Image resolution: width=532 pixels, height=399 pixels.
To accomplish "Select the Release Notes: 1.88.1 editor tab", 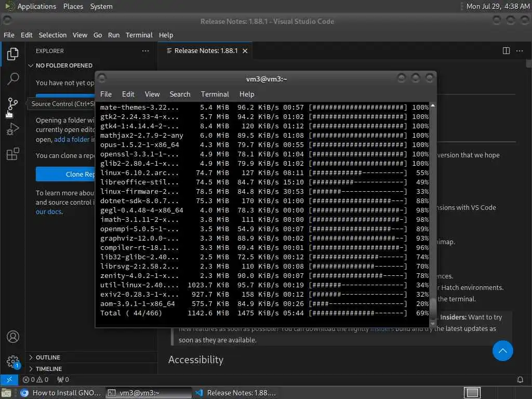I will 205,51.
